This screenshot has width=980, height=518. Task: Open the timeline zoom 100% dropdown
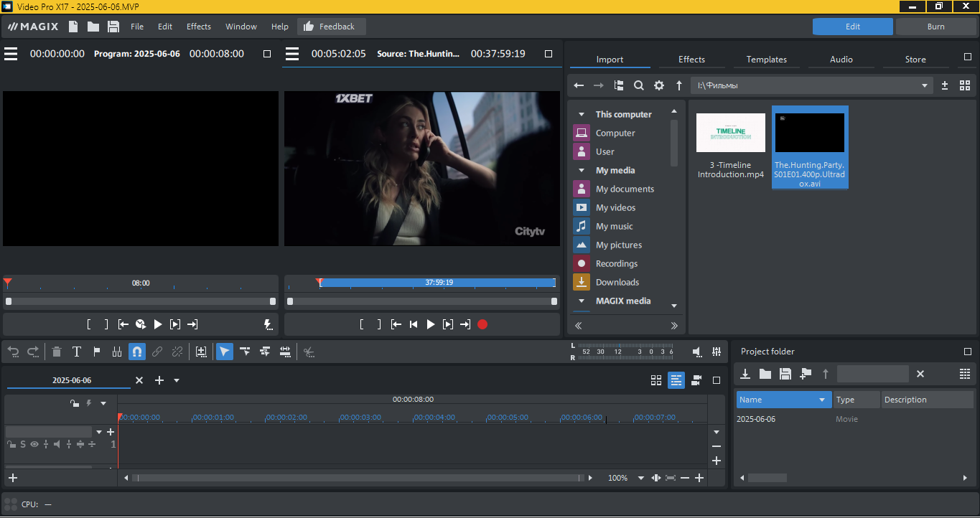640,478
